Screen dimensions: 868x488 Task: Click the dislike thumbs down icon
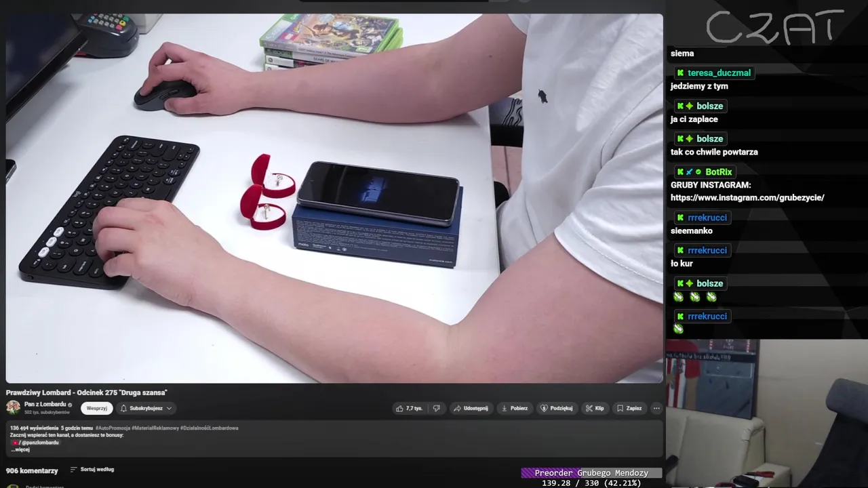437,408
